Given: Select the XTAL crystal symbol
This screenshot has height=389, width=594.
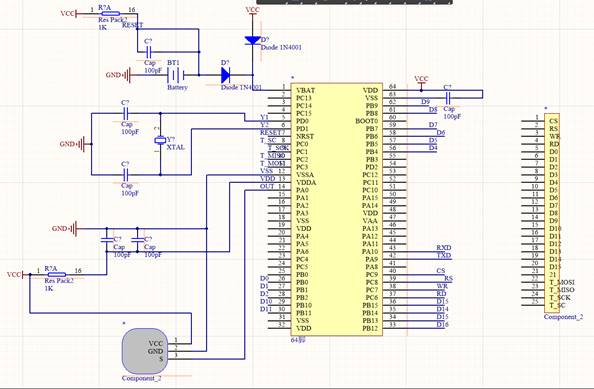Looking at the screenshot, I should 160,140.
